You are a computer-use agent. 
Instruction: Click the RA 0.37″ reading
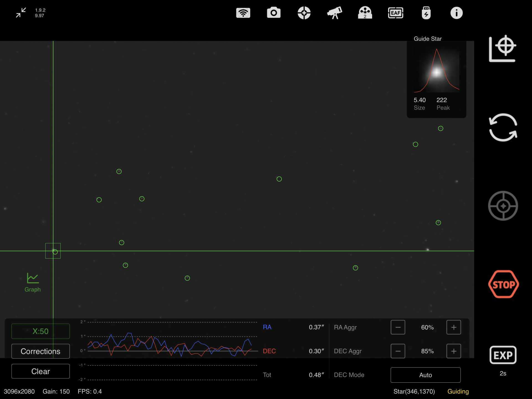[316, 327]
